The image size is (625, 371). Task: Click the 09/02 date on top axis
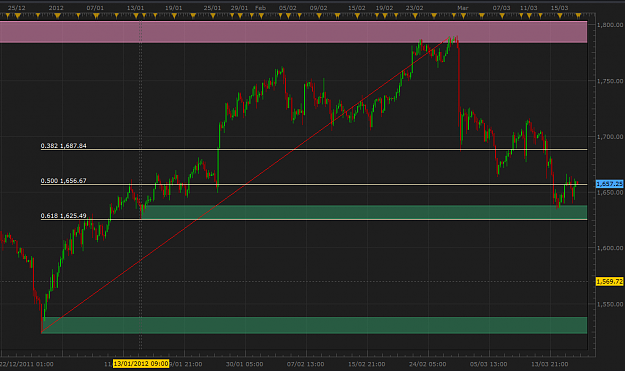click(x=318, y=8)
